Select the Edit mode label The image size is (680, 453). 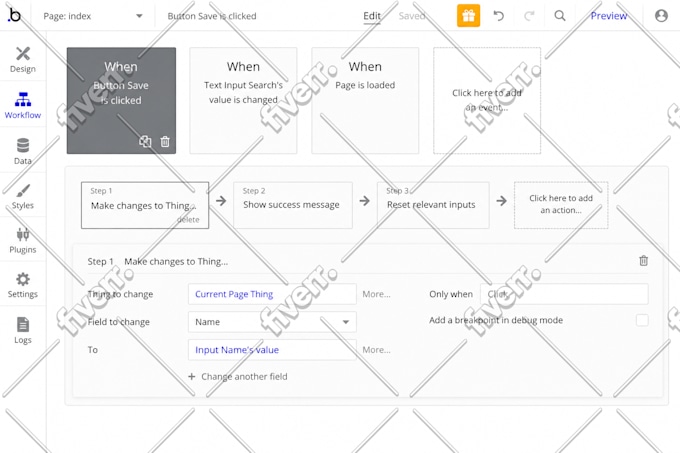click(x=372, y=16)
